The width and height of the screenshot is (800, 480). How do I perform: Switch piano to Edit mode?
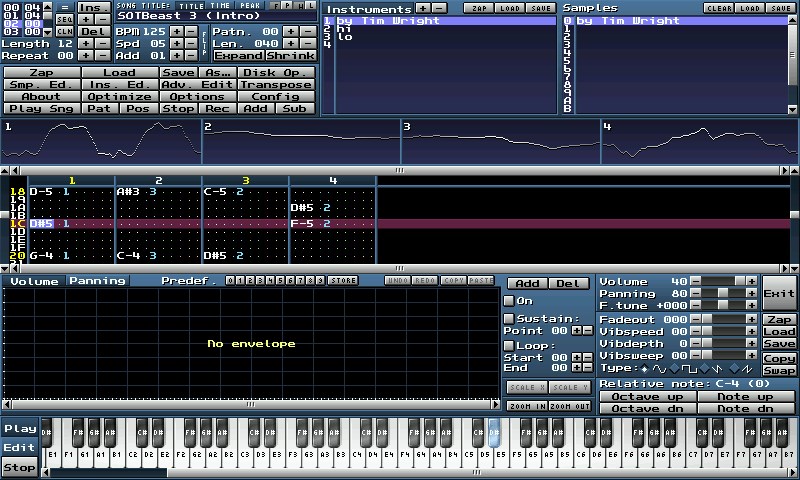pos(19,447)
